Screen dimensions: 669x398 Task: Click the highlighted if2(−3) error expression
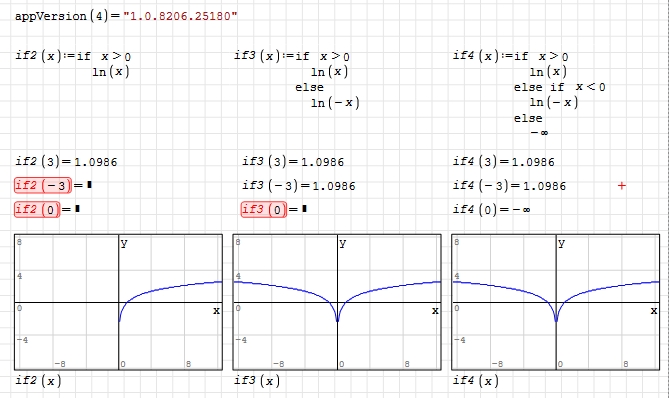tap(43, 185)
